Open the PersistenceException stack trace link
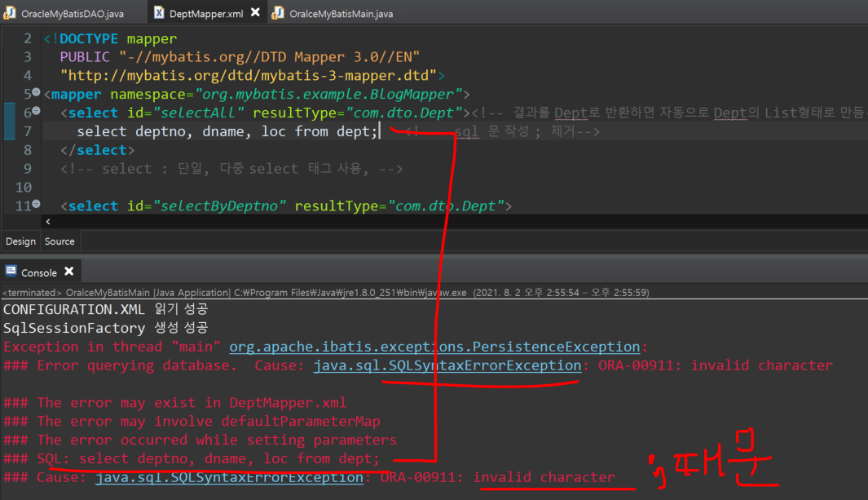This screenshot has width=868, height=500. point(434,347)
